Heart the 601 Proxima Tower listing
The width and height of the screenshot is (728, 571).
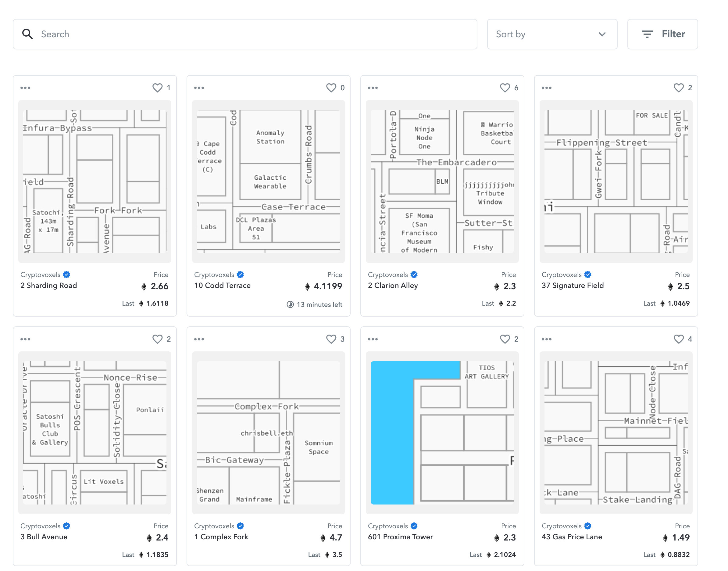click(x=505, y=339)
